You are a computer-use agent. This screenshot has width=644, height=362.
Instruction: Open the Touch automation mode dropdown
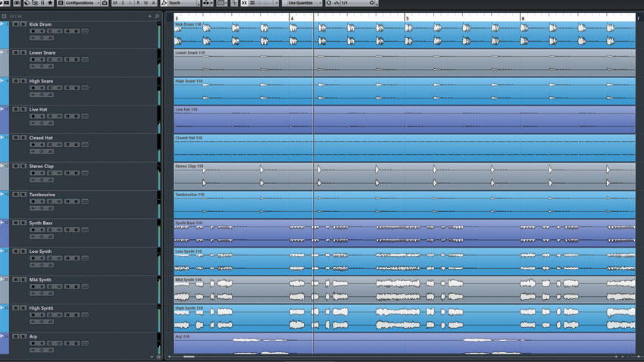(181, 3)
